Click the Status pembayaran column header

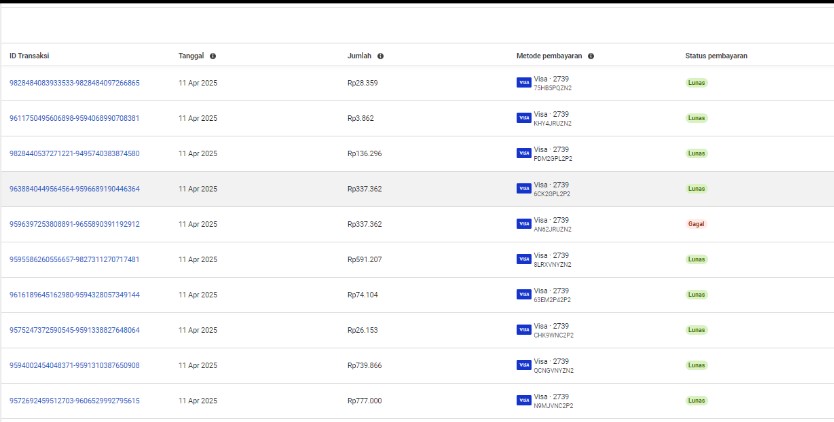click(716, 56)
